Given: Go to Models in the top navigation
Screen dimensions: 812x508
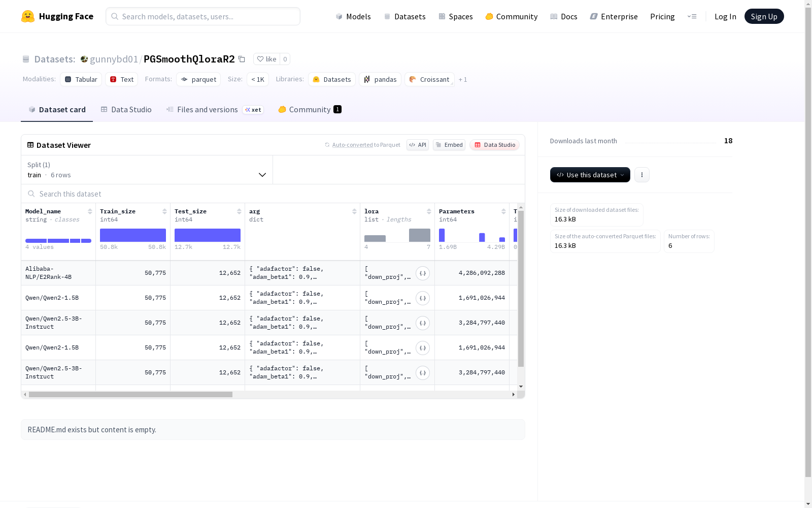Looking at the screenshot, I should (x=353, y=17).
